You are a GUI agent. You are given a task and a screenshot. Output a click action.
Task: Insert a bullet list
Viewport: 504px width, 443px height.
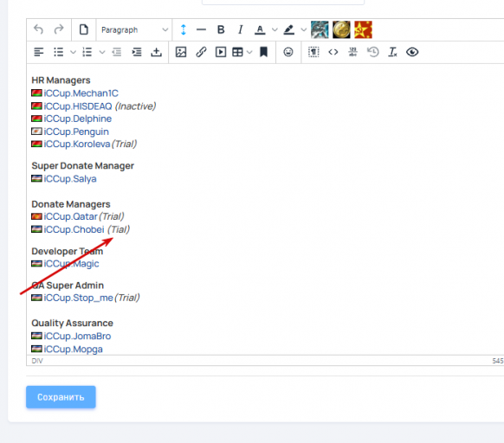(59, 52)
